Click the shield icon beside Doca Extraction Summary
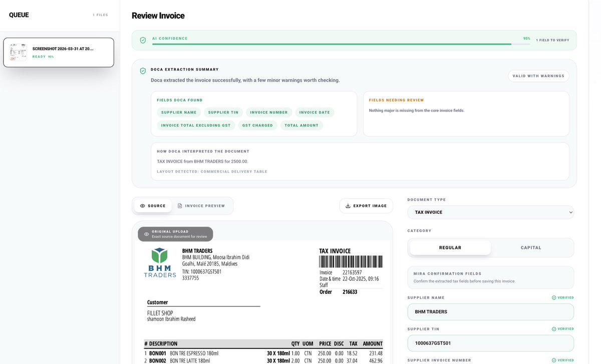601x364 pixels. pyautogui.click(x=143, y=71)
